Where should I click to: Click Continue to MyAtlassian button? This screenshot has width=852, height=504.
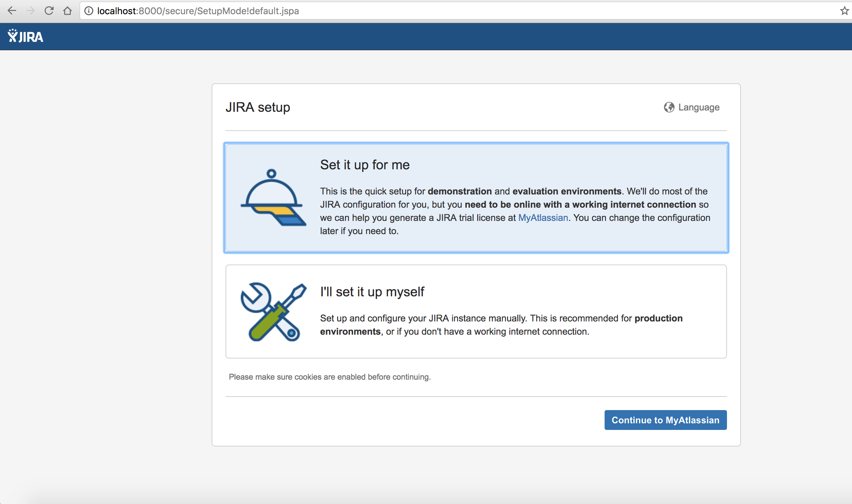click(x=665, y=420)
